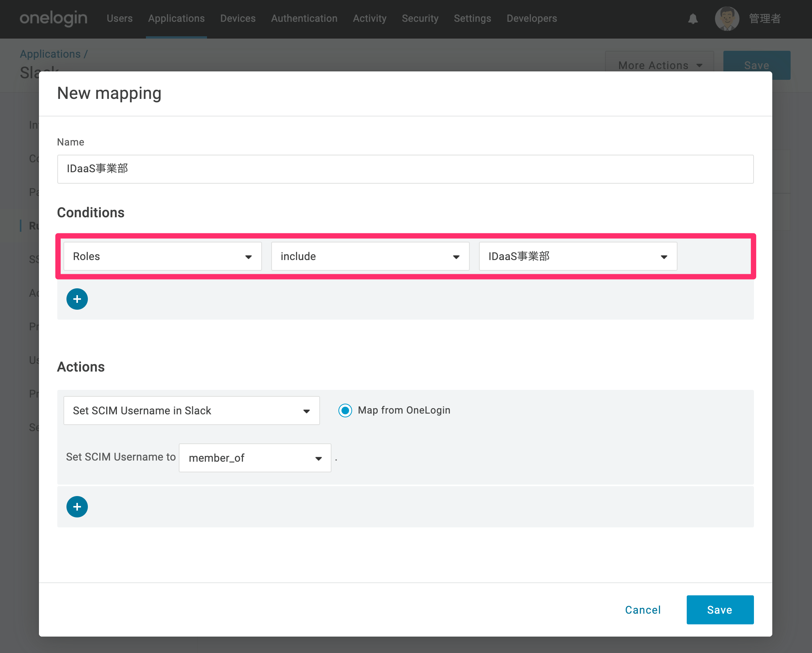Screen dimensions: 812x653
Task: Open the Roles condition dropdown
Action: pos(162,256)
